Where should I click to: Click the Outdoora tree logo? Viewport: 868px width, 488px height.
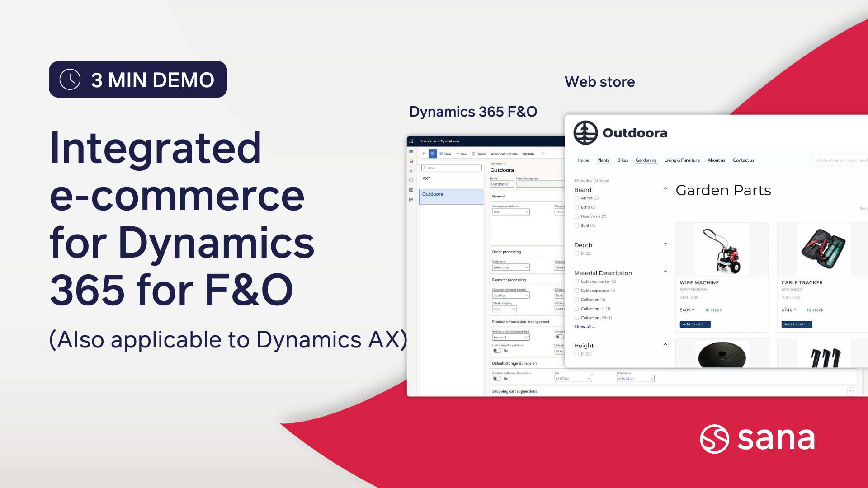tap(585, 133)
